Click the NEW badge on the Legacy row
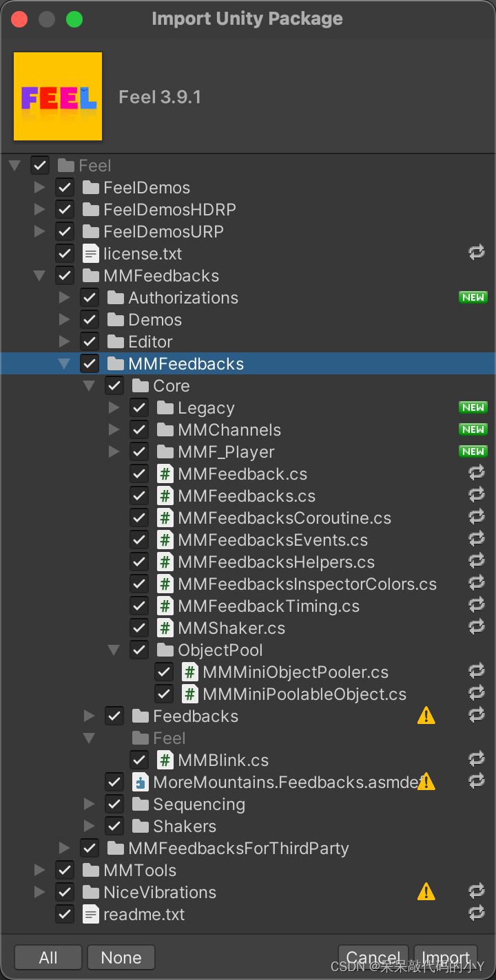The image size is (496, 980). [x=473, y=407]
